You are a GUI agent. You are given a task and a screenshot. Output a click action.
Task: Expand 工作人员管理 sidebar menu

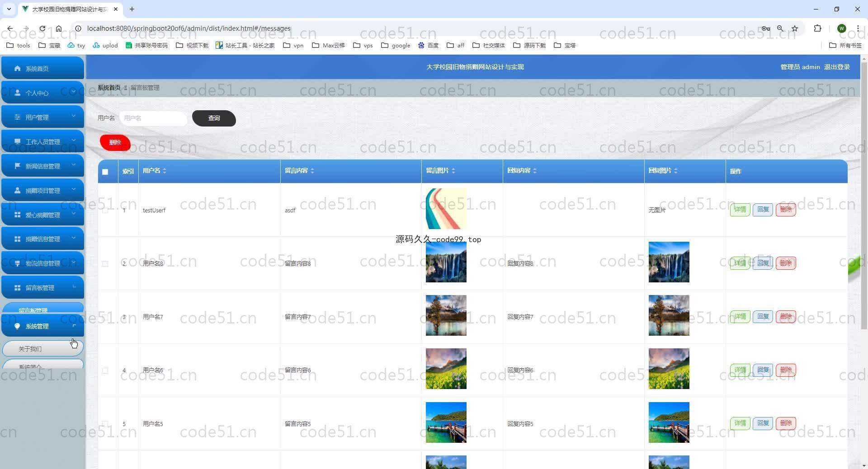[x=42, y=141]
